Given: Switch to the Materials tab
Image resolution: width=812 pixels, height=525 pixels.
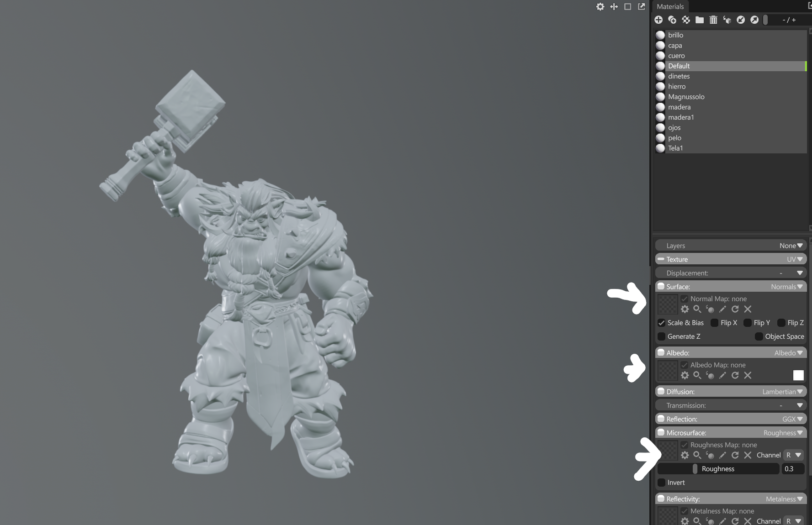Looking at the screenshot, I should (x=670, y=6).
